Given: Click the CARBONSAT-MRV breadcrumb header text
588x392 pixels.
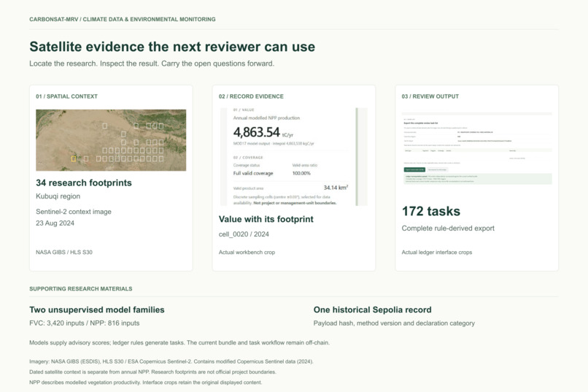Looking at the screenshot, I should (123, 19).
